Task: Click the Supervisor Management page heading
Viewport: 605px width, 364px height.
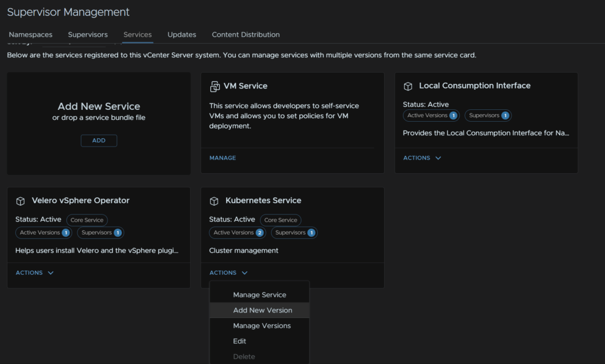Action: point(69,12)
